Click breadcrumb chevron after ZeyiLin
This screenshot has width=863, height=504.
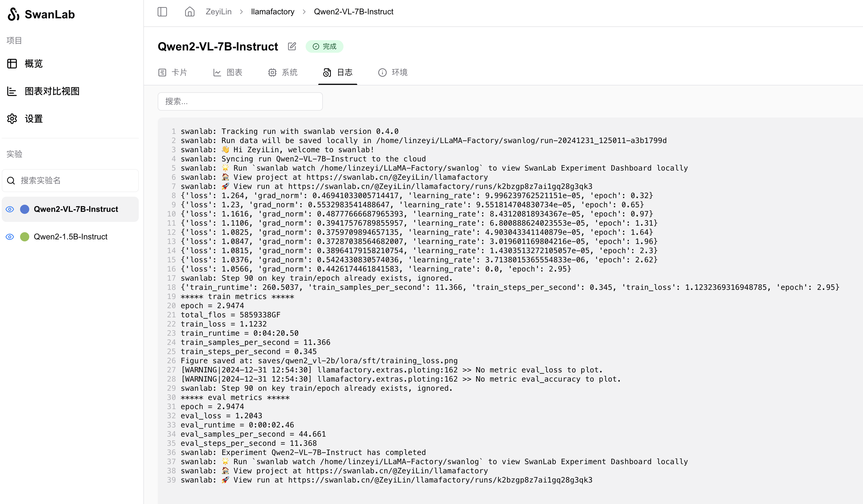pyautogui.click(x=241, y=12)
